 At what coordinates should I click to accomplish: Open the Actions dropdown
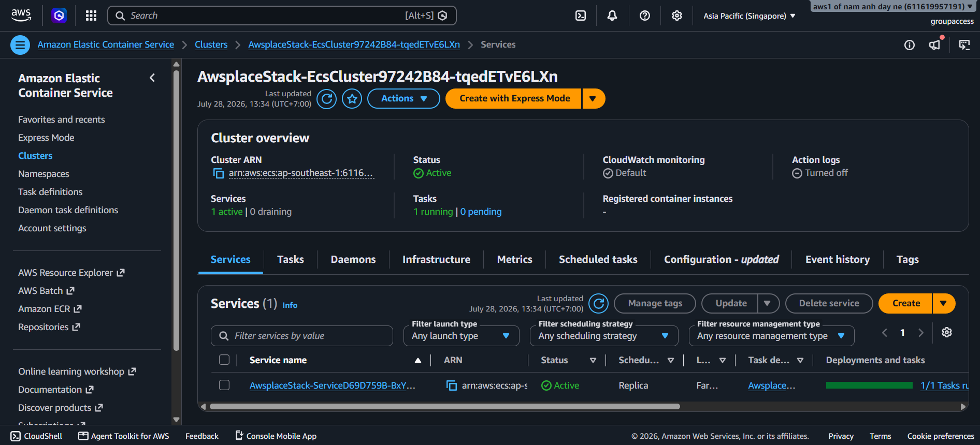point(403,99)
